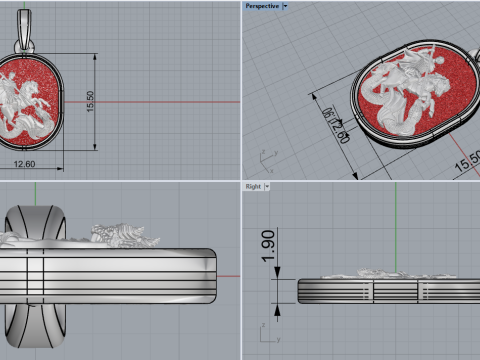Select the 1.90 thickness dimension in Right viewport

268,246
